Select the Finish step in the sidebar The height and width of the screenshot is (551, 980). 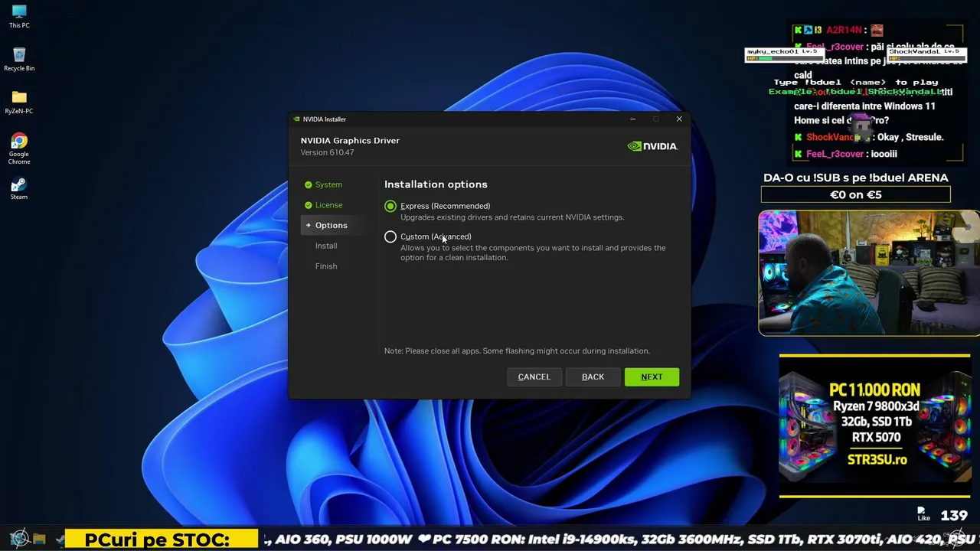(326, 266)
